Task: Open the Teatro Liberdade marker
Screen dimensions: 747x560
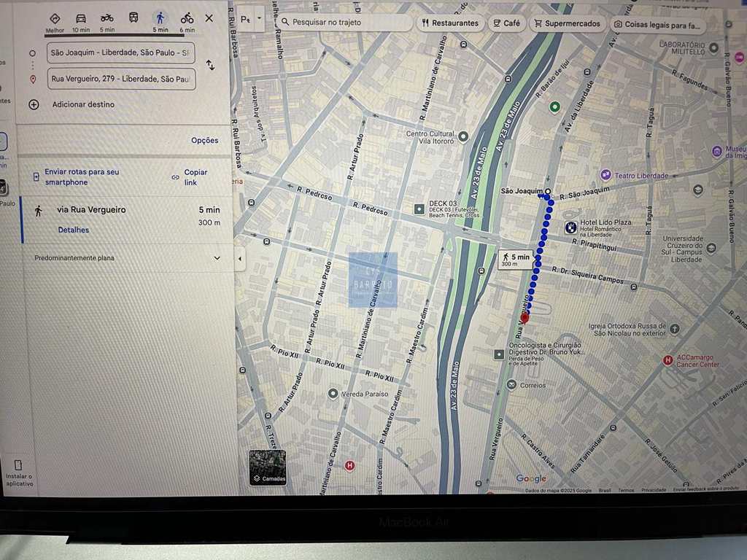Action: 605,175
